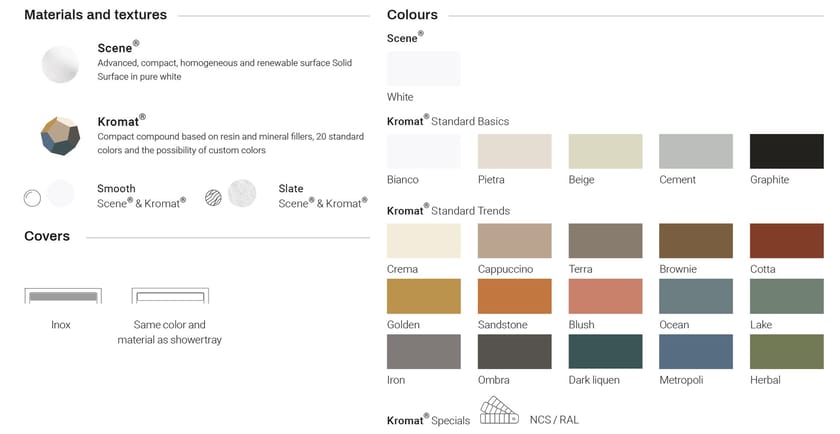Viewport: 840px width, 434px height.
Task: Select the Scene White color swatch
Action: point(424,68)
